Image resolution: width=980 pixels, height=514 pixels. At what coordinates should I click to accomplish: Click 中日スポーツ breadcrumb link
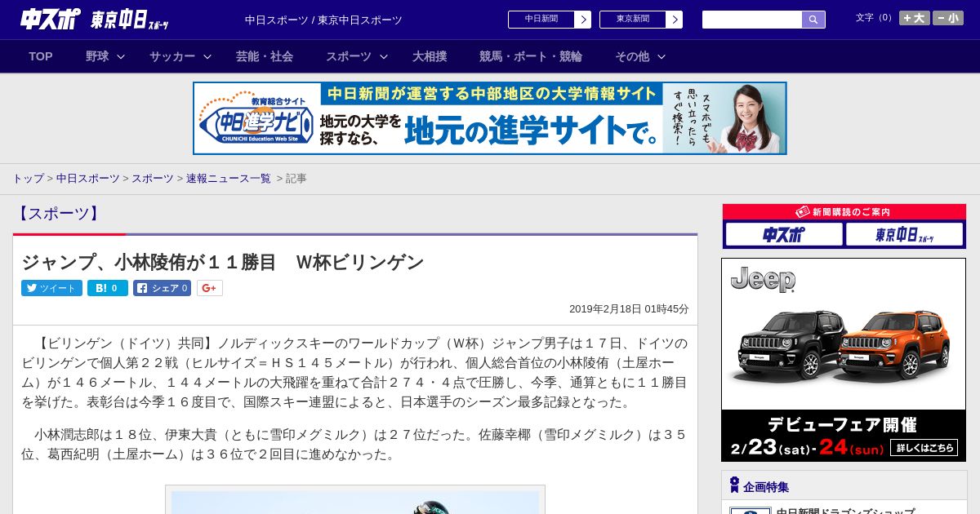pyautogui.click(x=87, y=178)
